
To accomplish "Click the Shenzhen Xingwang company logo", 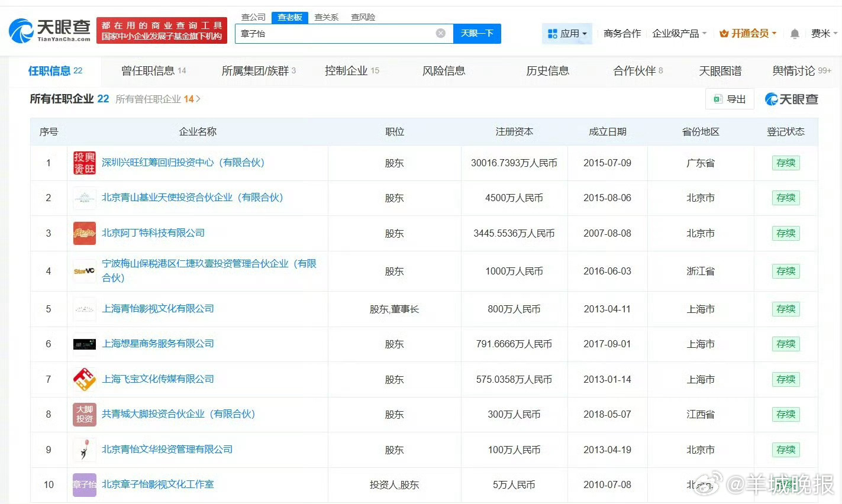I will click(x=84, y=163).
